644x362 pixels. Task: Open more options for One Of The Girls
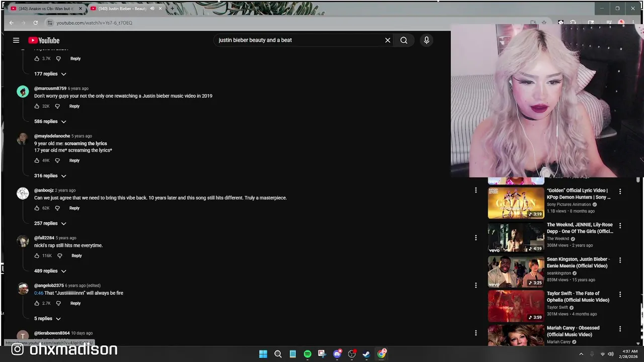coord(620,226)
